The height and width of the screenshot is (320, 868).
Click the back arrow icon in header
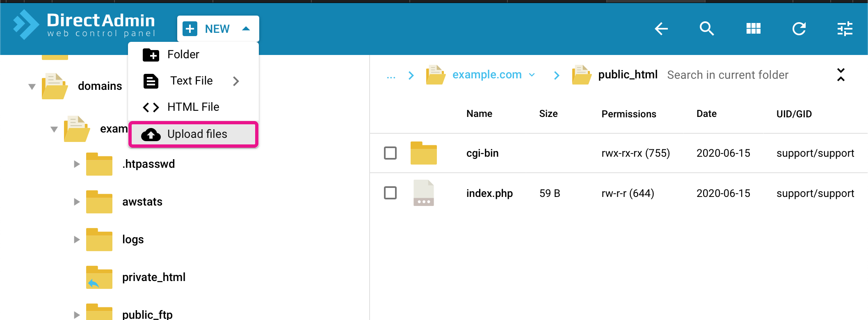pyautogui.click(x=661, y=29)
